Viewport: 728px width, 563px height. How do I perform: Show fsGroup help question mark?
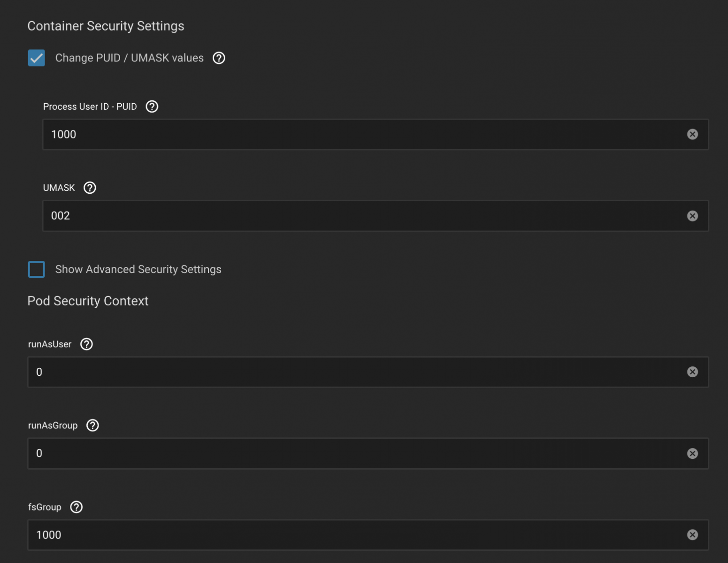point(76,507)
